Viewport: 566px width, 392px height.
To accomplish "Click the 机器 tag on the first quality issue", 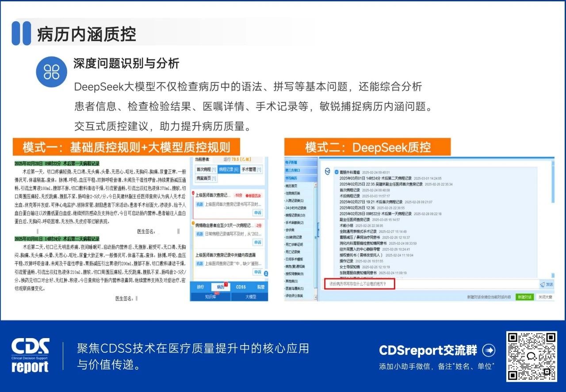I will point(199,204).
